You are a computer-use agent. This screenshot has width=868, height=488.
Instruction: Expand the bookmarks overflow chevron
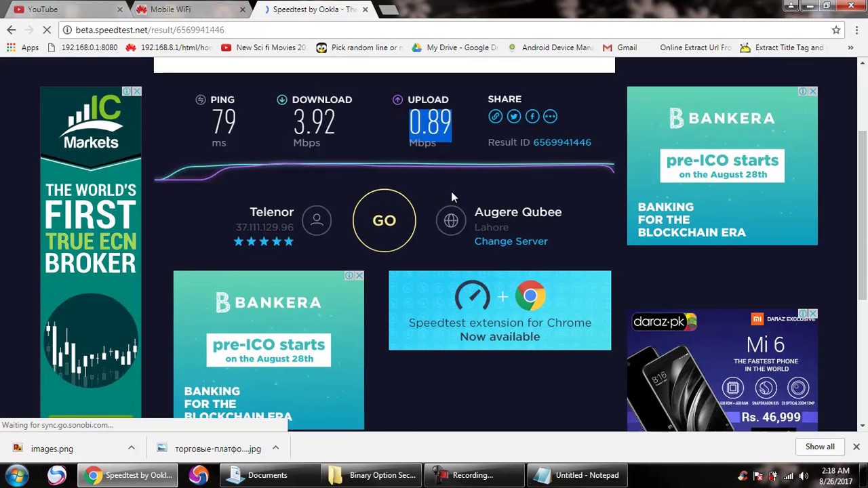pyautogui.click(x=850, y=47)
